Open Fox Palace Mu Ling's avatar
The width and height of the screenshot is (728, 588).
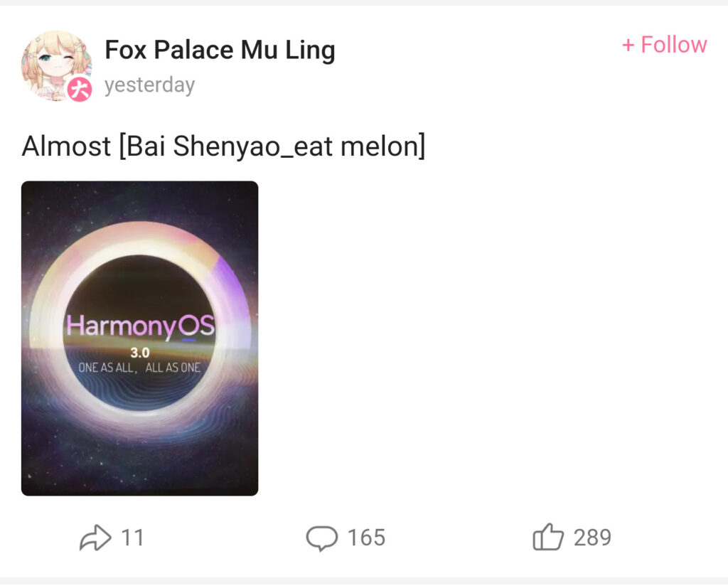tap(54, 63)
